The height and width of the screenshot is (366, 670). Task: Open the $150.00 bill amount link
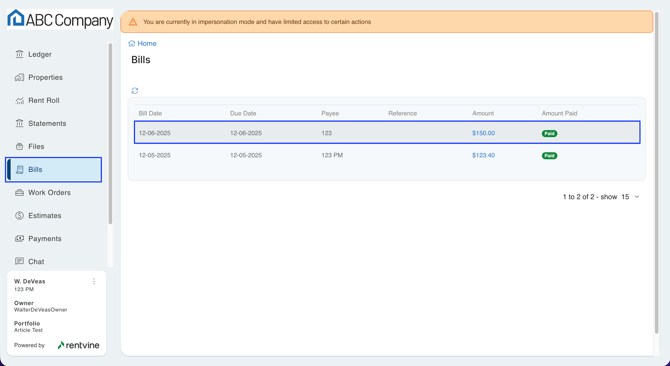pos(483,133)
